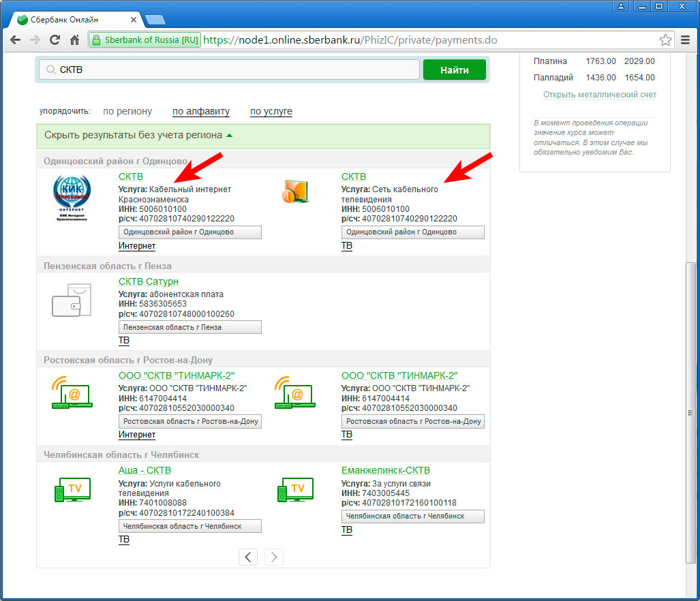Go forward in browser history
This screenshot has width=700, height=601.
coord(35,40)
